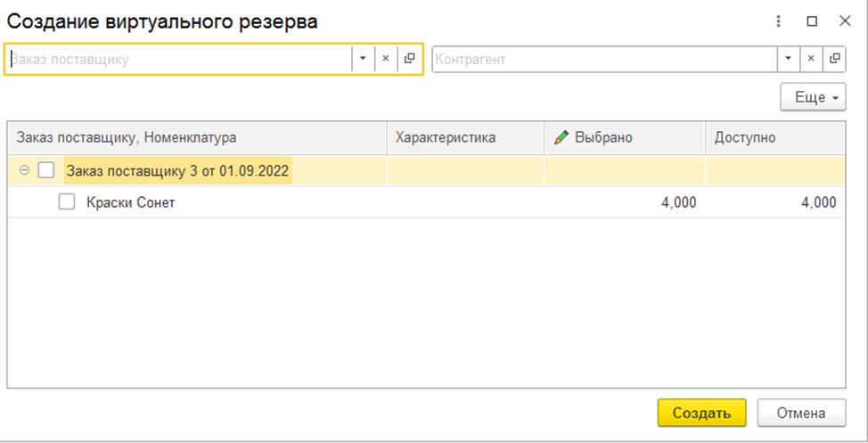868x443 pixels.
Task: Select the Выбрано value for Краски Сонет
Action: click(x=625, y=202)
